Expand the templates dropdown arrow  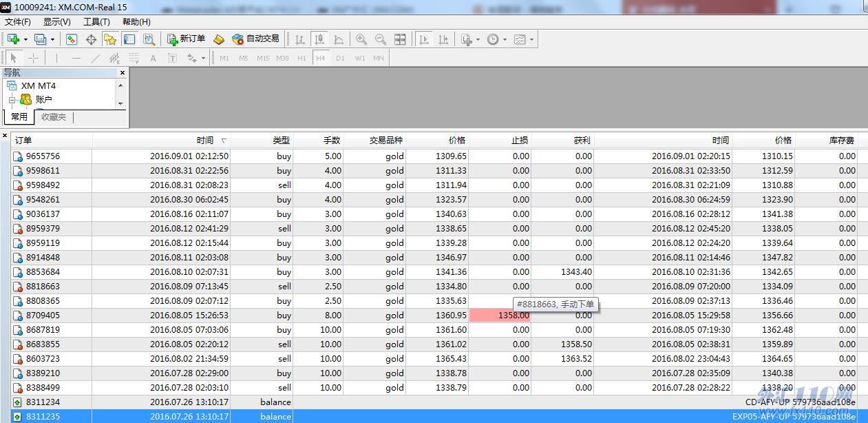pyautogui.click(x=531, y=39)
